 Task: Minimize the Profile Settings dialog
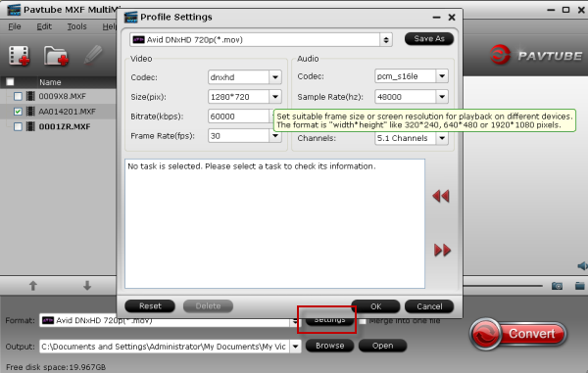pos(436,18)
